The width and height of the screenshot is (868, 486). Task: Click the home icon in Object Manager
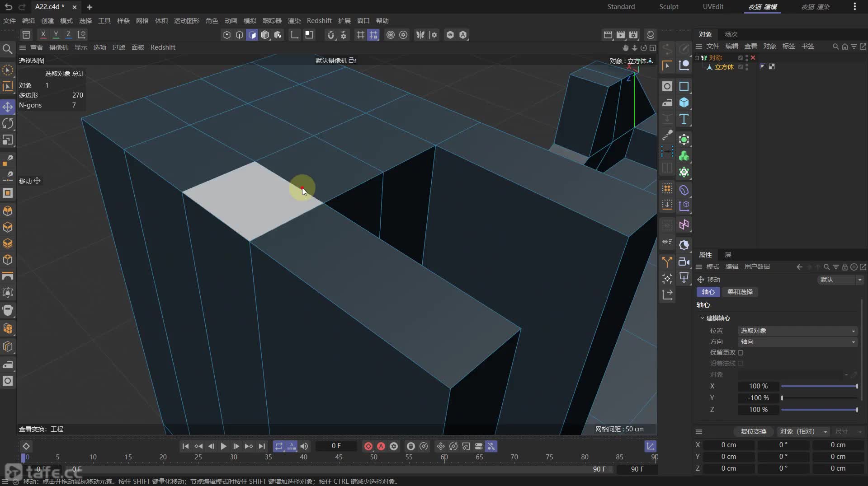tap(844, 47)
